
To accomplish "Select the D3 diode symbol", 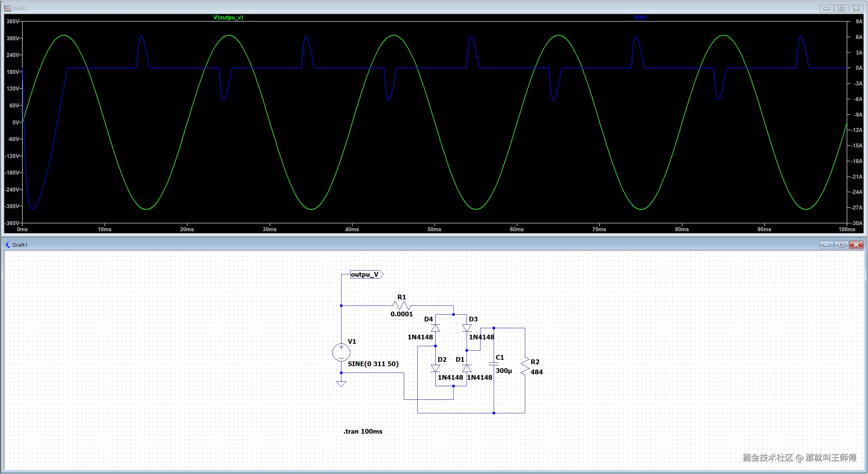I will click(467, 328).
